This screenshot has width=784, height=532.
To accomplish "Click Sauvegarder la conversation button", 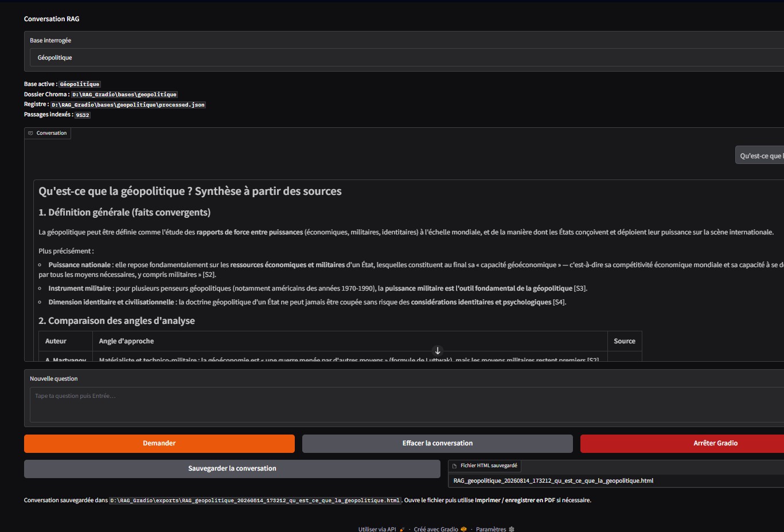I will click(x=232, y=468).
